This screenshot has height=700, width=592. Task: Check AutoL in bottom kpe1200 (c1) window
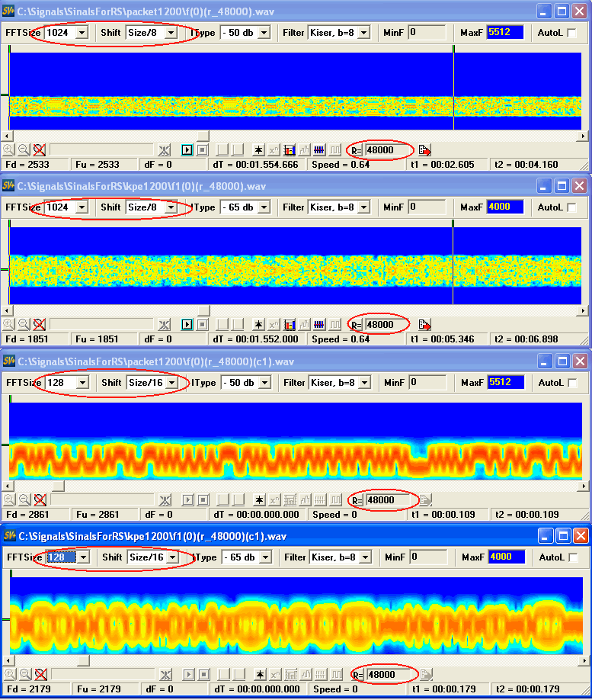click(572, 557)
